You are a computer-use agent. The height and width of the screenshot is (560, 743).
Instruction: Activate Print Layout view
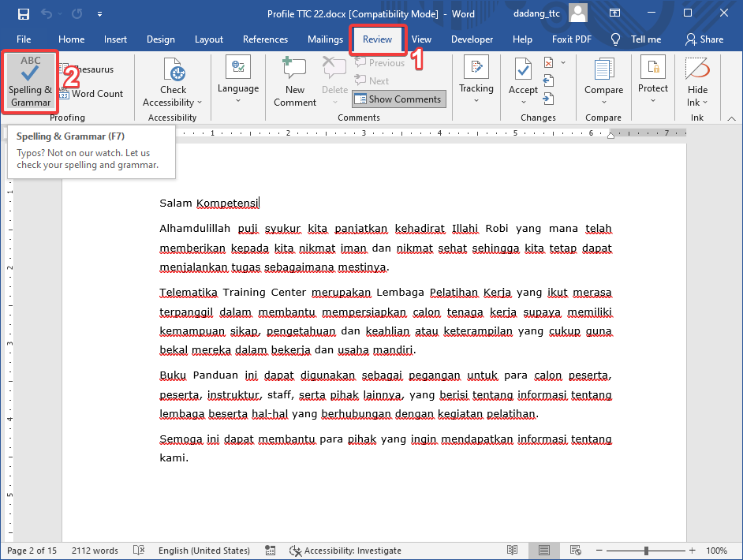point(543,550)
